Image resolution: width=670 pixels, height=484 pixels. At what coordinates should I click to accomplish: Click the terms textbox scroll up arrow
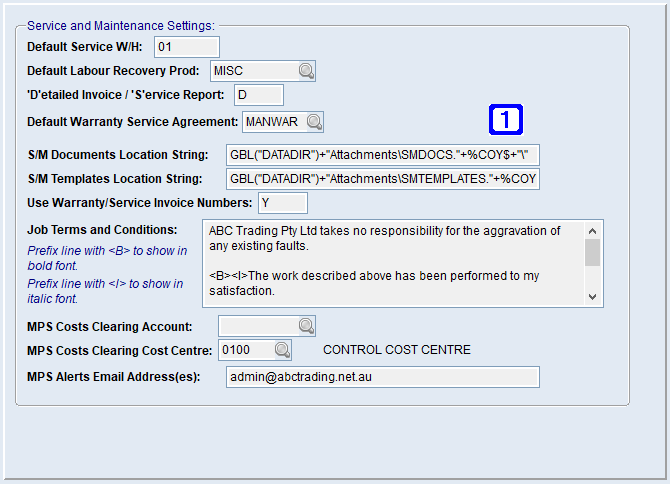(x=592, y=231)
